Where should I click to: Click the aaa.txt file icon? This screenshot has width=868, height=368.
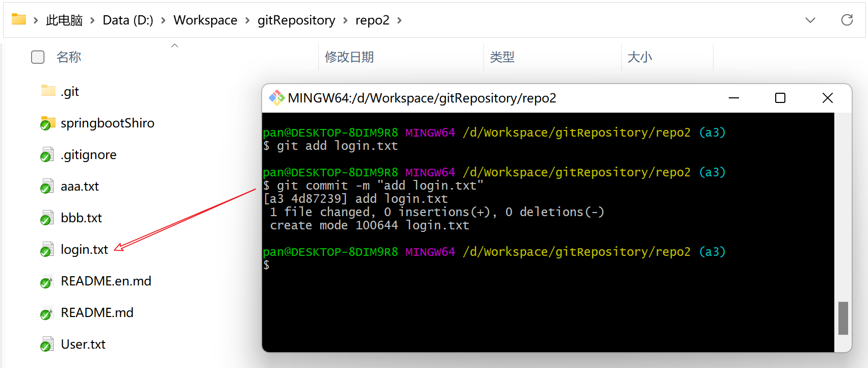pos(47,187)
